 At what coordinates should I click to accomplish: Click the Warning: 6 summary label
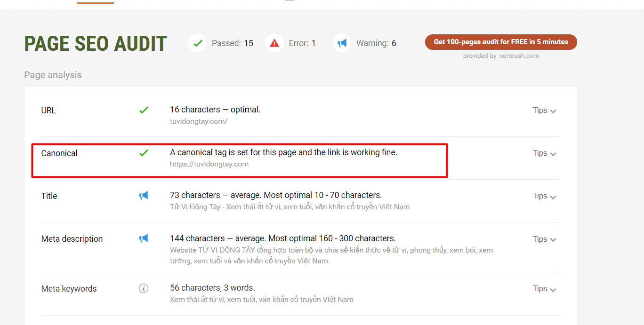point(376,43)
